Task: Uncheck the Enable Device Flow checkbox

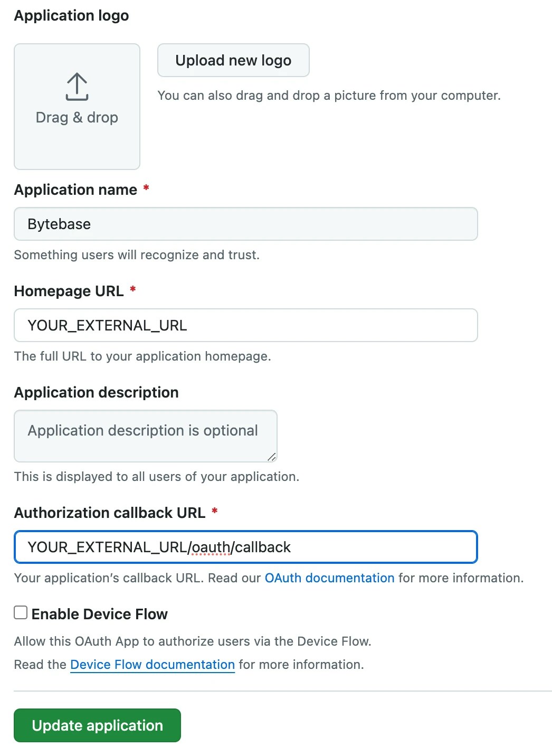Action: pos(20,612)
